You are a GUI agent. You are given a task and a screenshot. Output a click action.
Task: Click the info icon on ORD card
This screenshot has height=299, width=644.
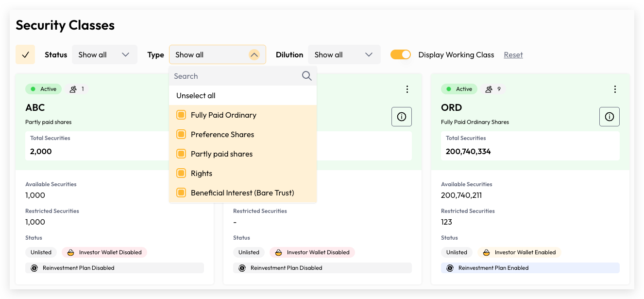tap(610, 117)
